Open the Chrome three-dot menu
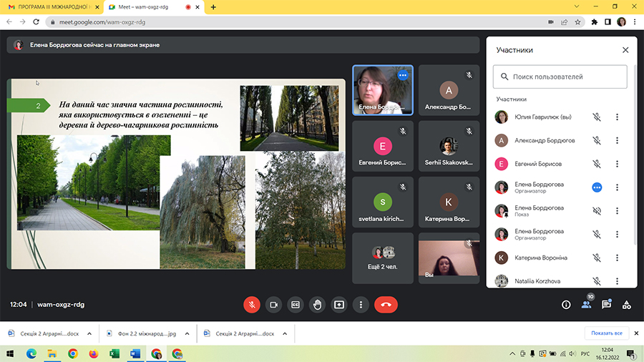Image resolution: width=644 pixels, height=362 pixels. tap(635, 22)
